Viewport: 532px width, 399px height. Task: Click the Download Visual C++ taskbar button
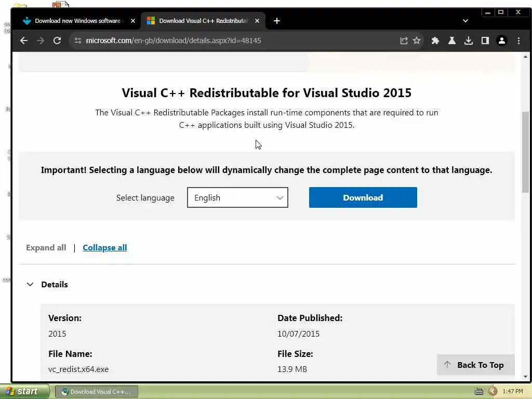[x=96, y=392]
